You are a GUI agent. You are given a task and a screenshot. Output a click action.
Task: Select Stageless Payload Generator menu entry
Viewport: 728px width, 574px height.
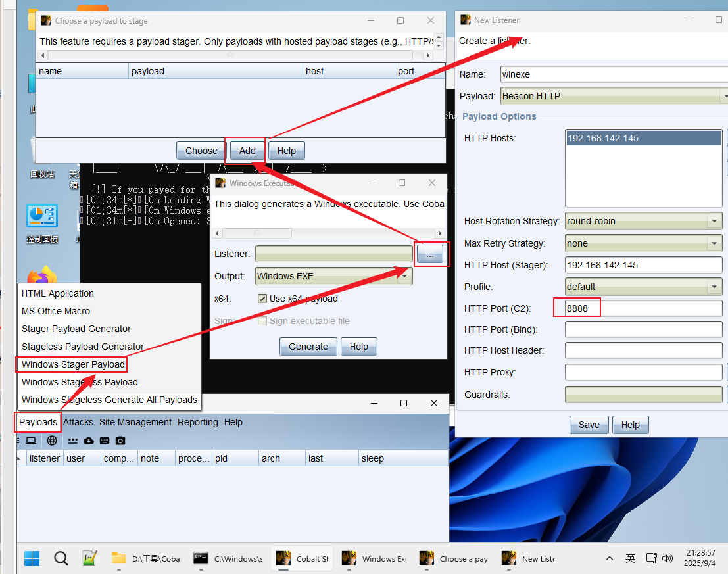[83, 347]
